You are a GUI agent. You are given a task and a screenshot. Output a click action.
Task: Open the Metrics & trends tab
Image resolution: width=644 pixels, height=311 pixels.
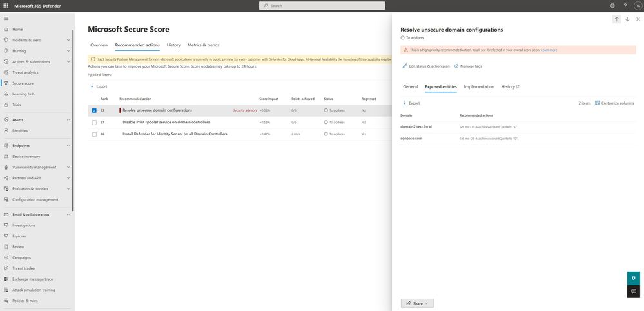tap(203, 45)
